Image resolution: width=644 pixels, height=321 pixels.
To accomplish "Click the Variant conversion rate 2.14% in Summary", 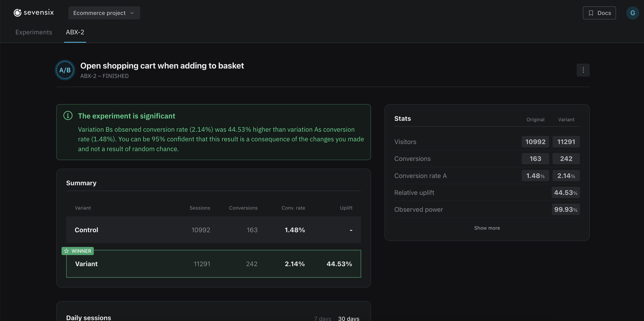I will [295, 264].
